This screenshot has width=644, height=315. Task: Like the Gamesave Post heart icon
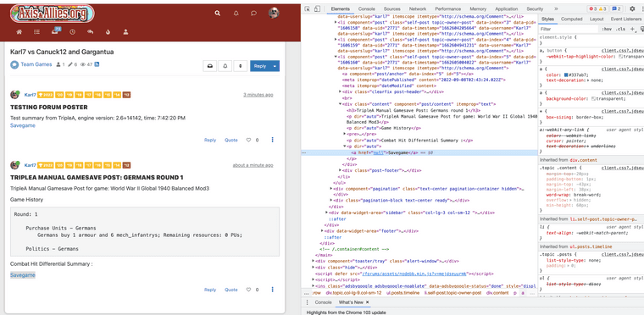click(248, 290)
